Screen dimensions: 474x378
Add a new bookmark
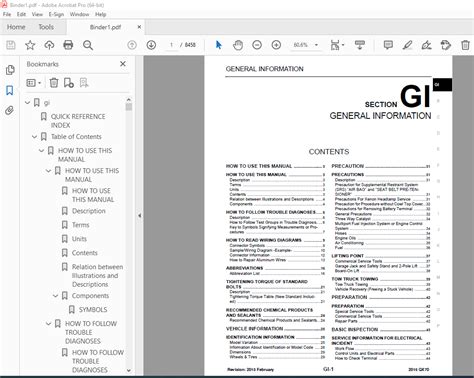pos(69,83)
